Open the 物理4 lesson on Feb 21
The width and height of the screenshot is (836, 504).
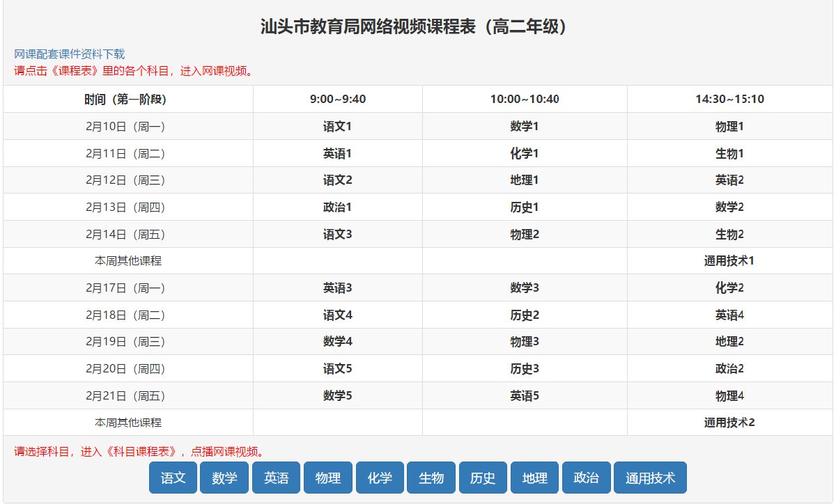729,396
